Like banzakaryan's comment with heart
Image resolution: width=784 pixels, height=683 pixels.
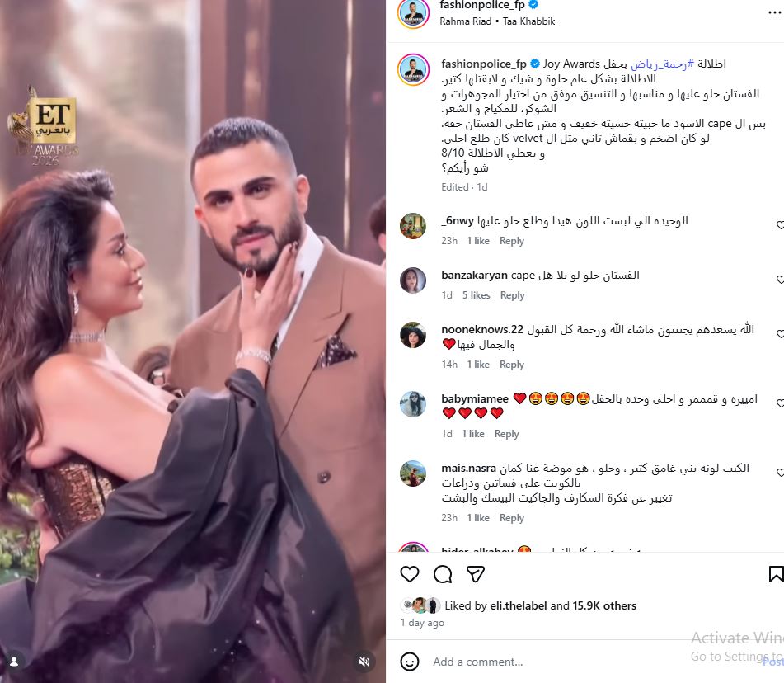pyautogui.click(x=780, y=279)
